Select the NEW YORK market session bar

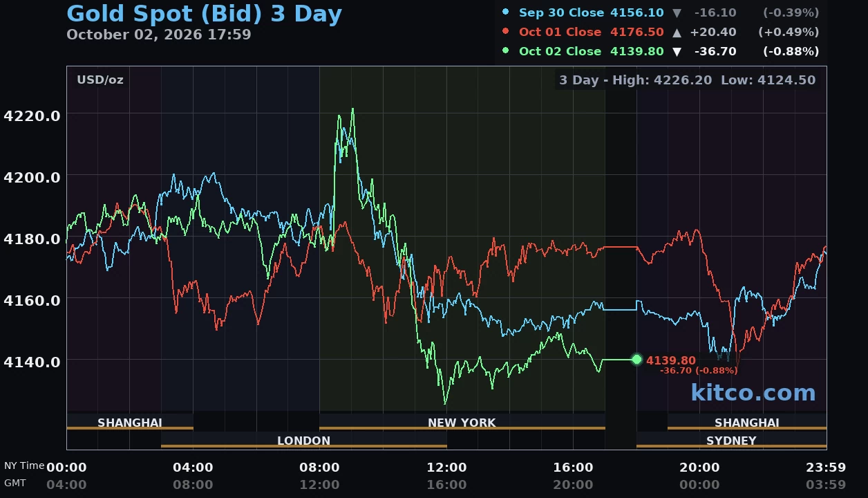click(462, 422)
